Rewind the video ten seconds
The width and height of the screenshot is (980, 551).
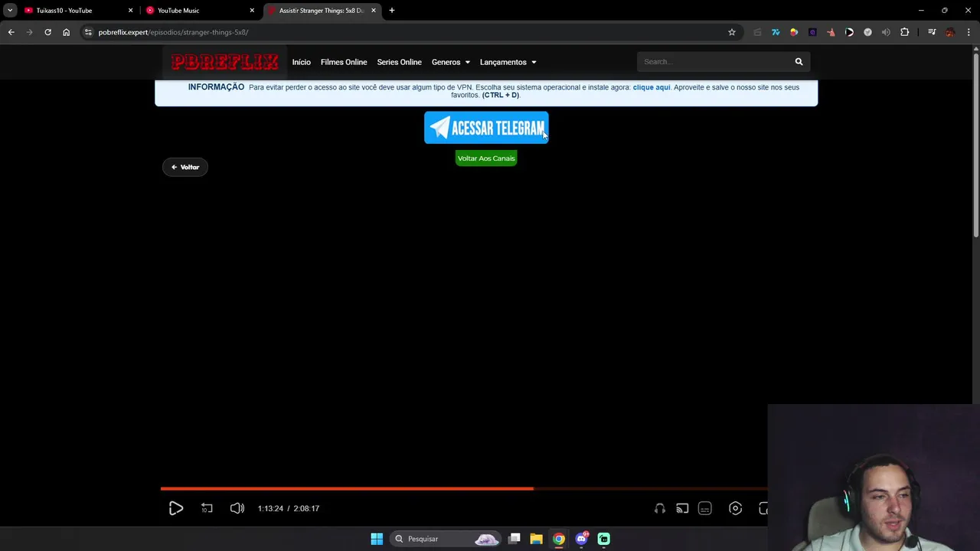tap(207, 508)
